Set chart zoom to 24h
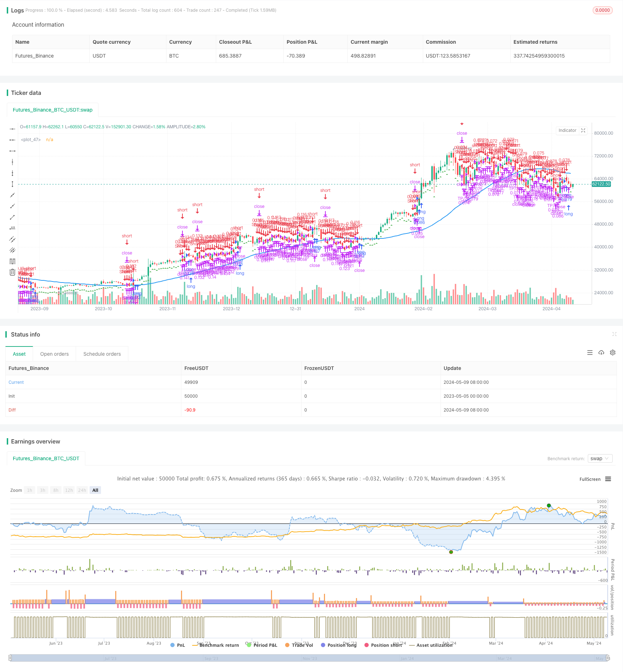623x672 pixels. 82,490
